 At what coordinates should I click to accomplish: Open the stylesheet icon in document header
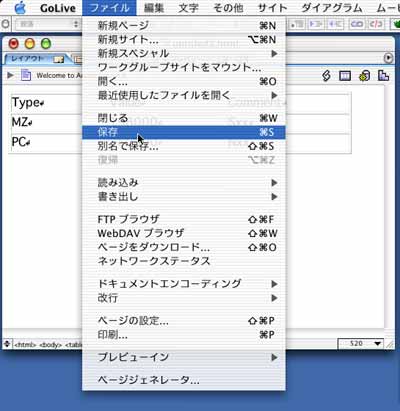pyautogui.click(x=326, y=76)
